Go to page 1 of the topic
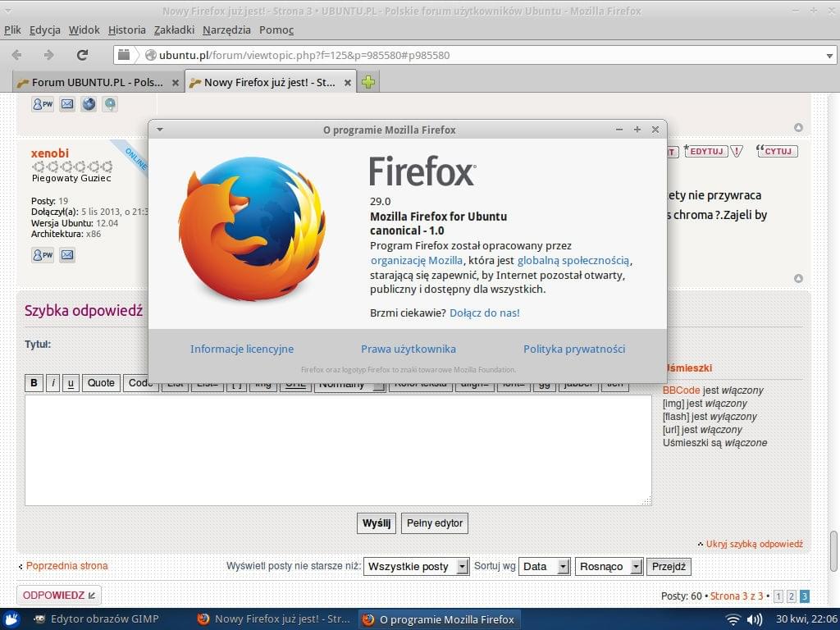The image size is (840, 630). (778, 596)
